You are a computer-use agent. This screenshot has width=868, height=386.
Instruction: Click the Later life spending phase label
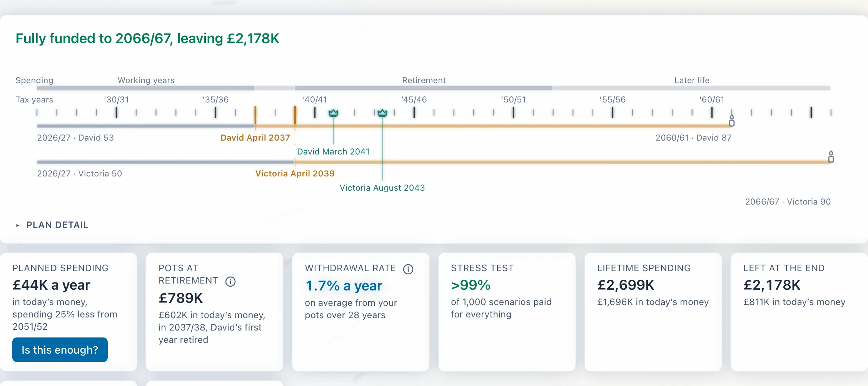click(692, 80)
